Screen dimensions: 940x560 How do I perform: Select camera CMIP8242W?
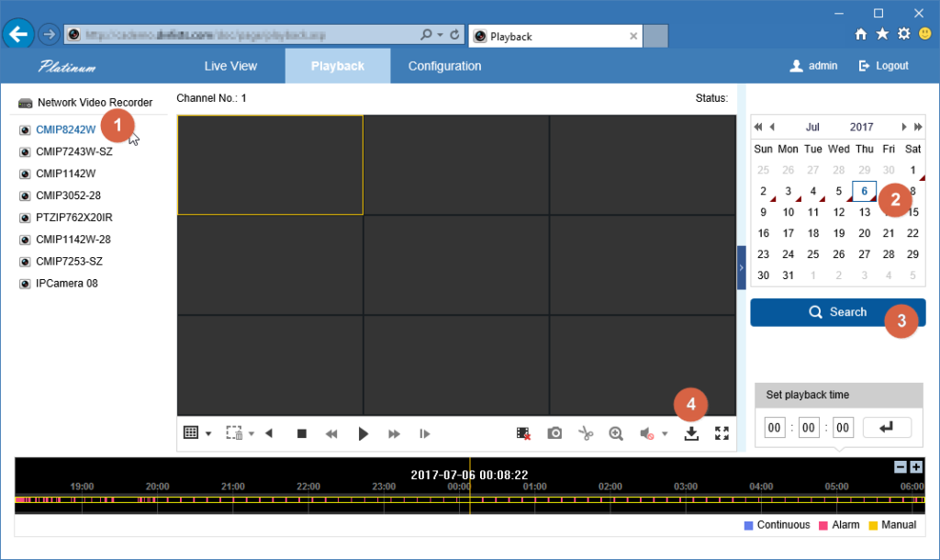coord(65,129)
